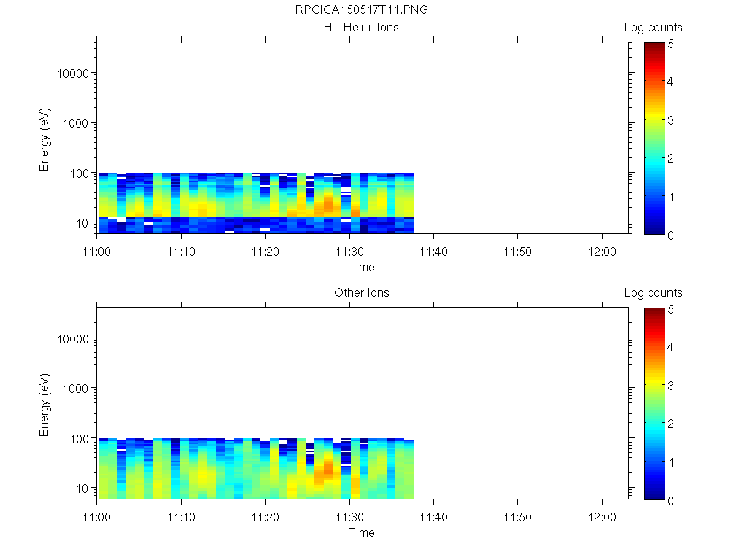Click the 11:30 tick label of the H+ He++ plot
Image resolution: width=747 pixels, height=560 pixels.
(x=349, y=252)
